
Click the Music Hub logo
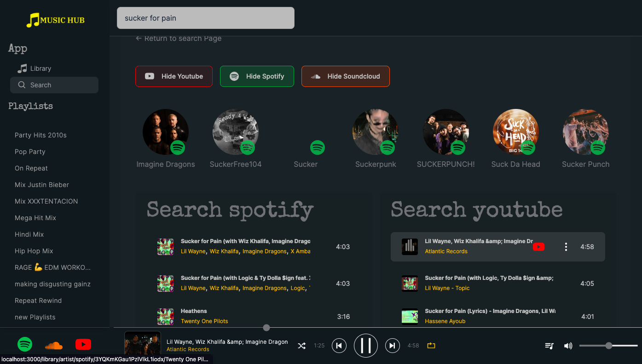click(x=55, y=20)
